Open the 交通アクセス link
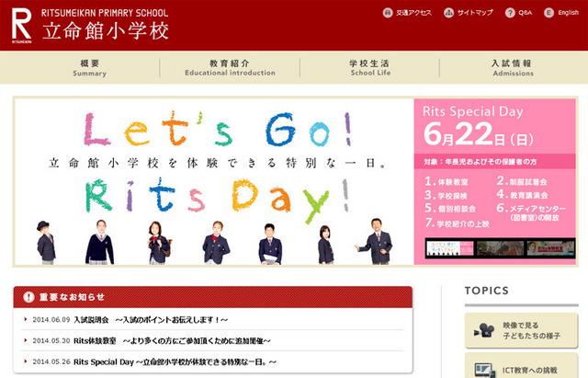The width and height of the screenshot is (588, 378). pos(413,13)
